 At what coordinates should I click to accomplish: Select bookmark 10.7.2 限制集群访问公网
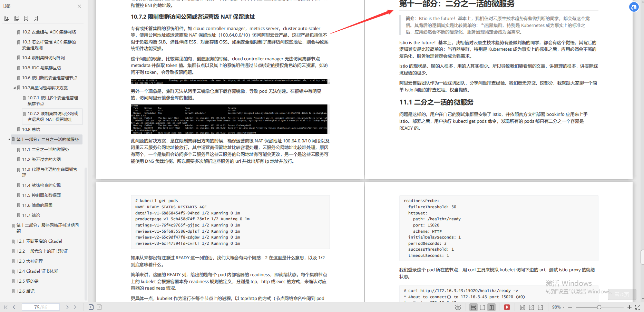click(52, 117)
